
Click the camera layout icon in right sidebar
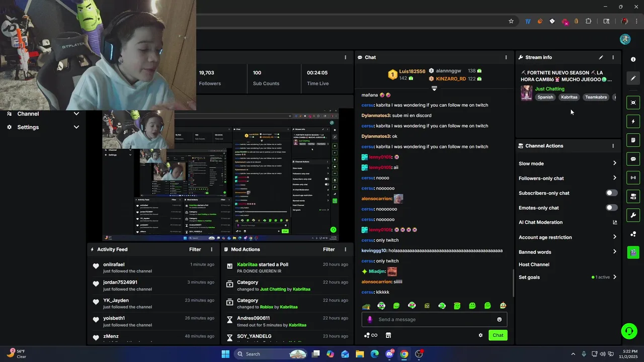point(633,196)
